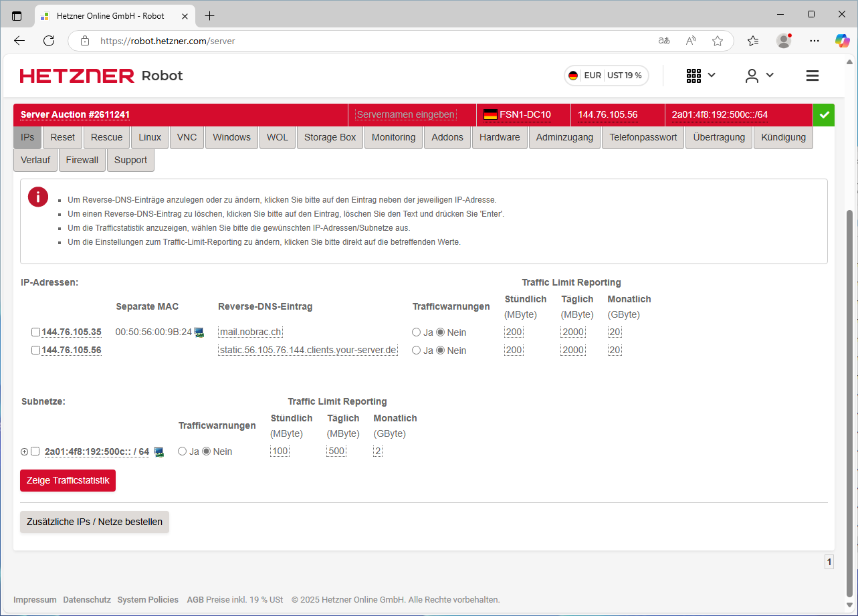
Task: Set traffic warnings Nein for 144.76.105.56
Action: [x=440, y=350]
